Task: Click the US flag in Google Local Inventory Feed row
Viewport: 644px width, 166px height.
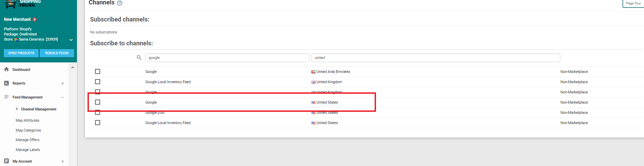Action: (x=313, y=123)
